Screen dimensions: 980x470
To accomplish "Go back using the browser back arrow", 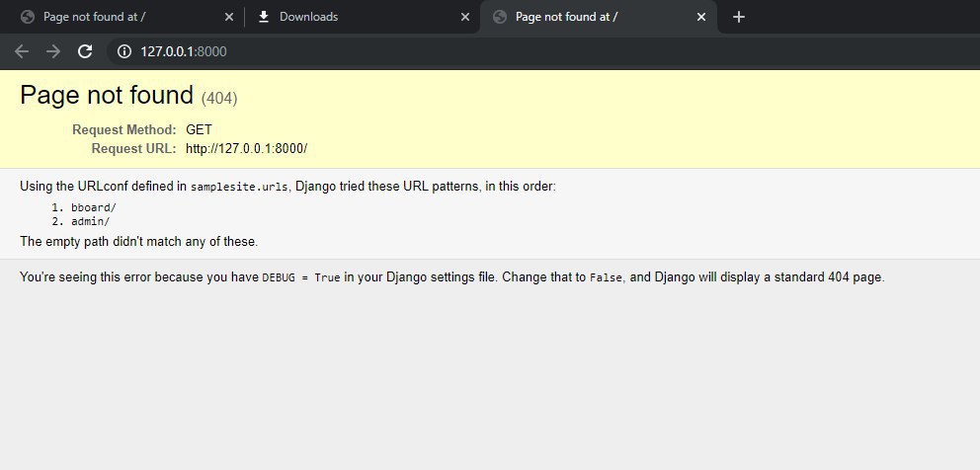I will coord(22,51).
